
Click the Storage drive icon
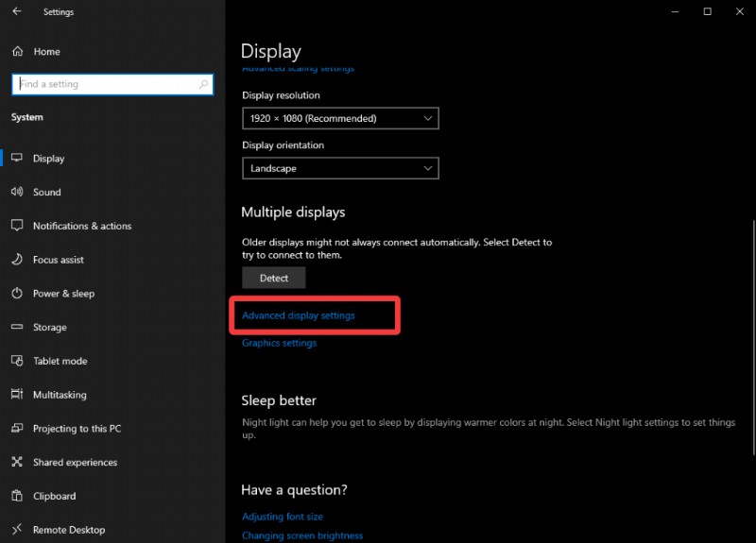(17, 326)
